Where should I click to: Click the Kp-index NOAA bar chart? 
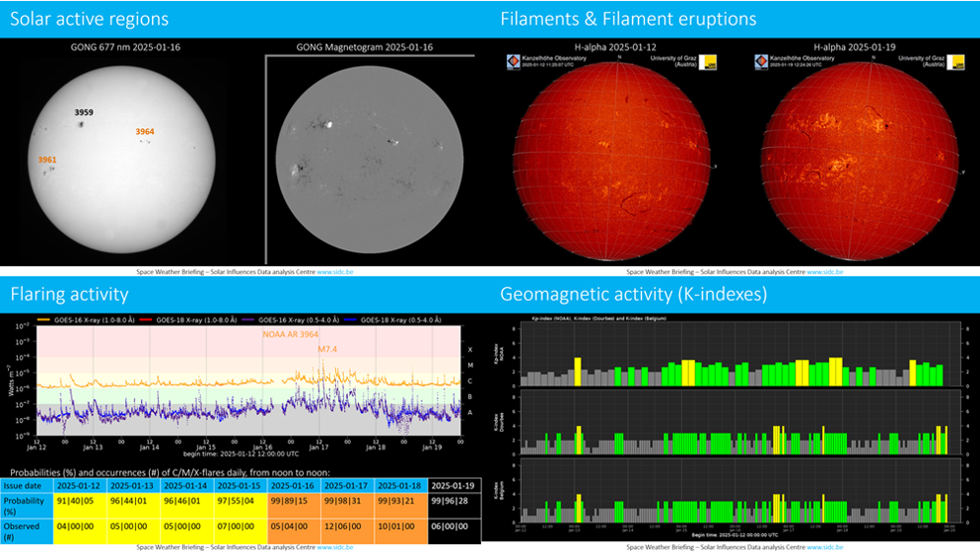pyautogui.click(x=740, y=354)
